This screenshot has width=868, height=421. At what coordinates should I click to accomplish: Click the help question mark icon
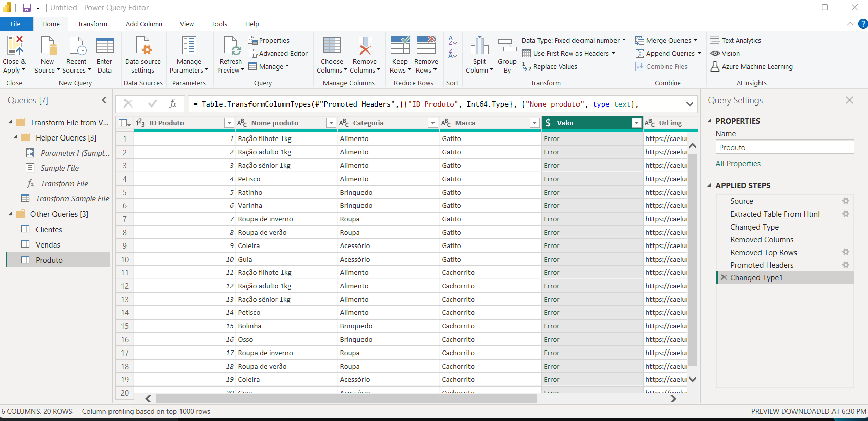click(863, 24)
